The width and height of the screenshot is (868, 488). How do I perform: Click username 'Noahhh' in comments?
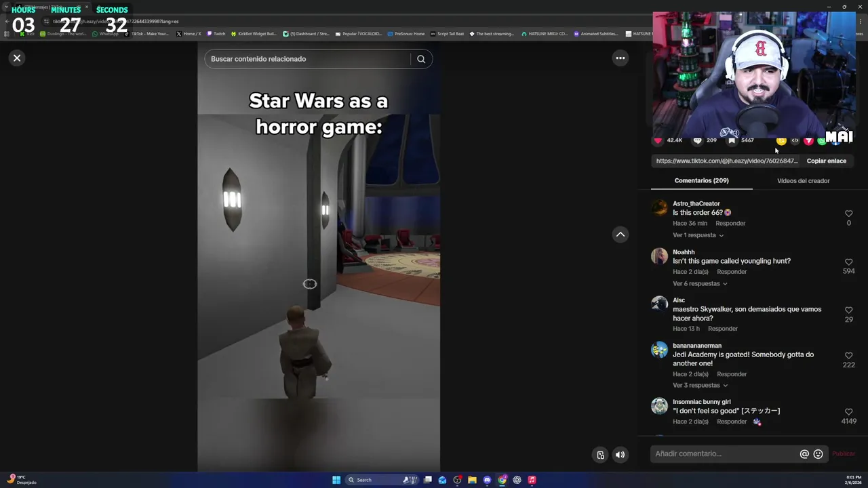(684, 252)
